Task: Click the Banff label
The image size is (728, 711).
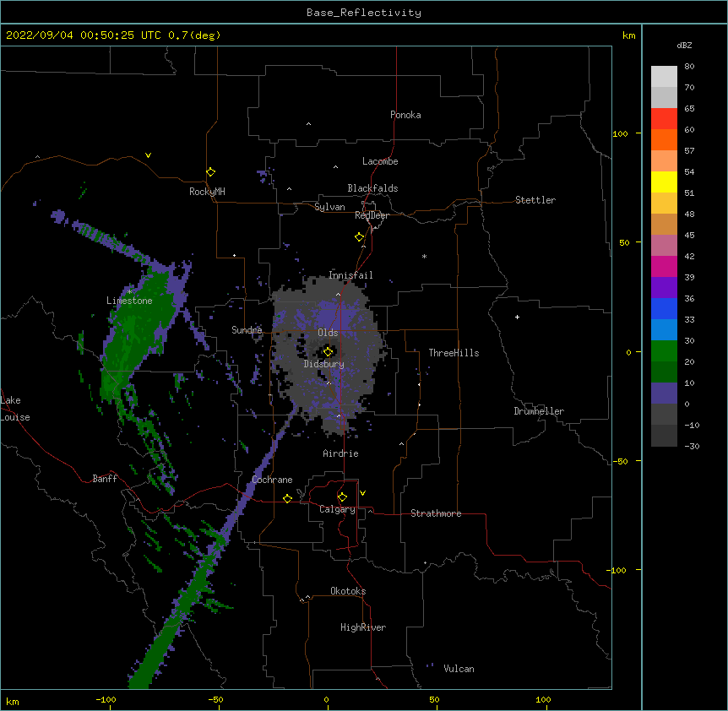Action: [105, 479]
